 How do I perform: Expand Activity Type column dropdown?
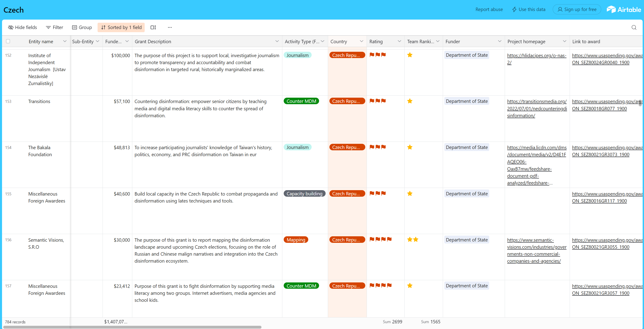(x=322, y=41)
